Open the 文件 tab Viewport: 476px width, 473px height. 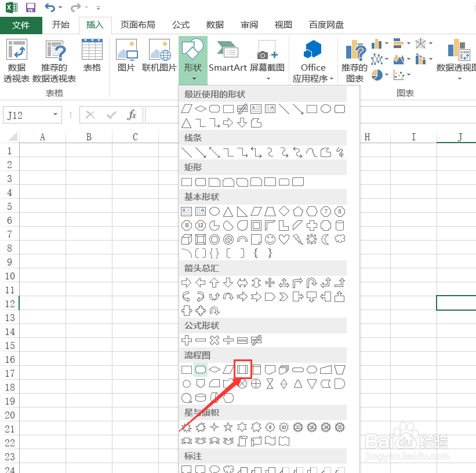click(x=21, y=25)
